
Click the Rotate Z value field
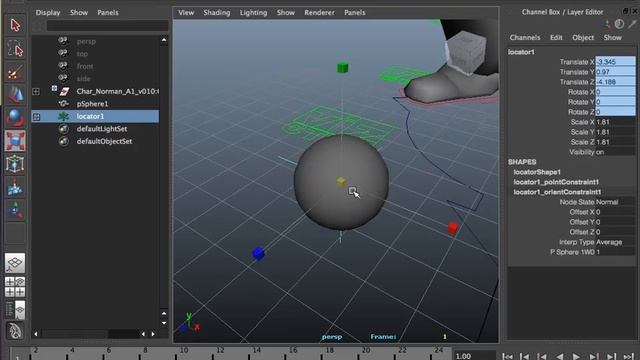pos(615,112)
